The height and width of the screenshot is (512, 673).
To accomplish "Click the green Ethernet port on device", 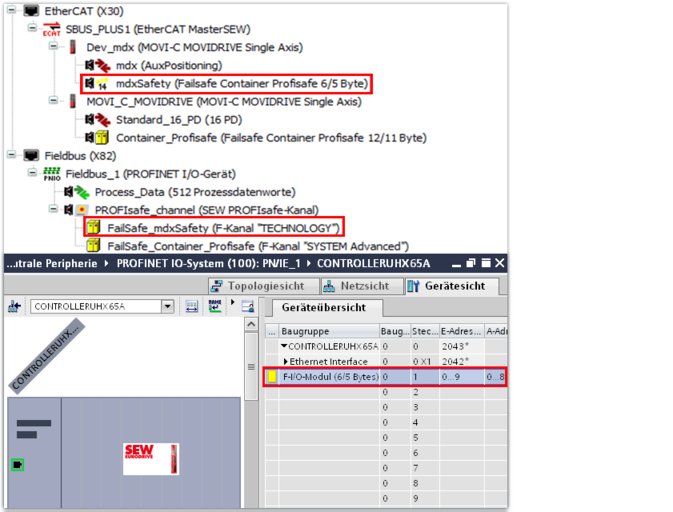I will [x=17, y=464].
